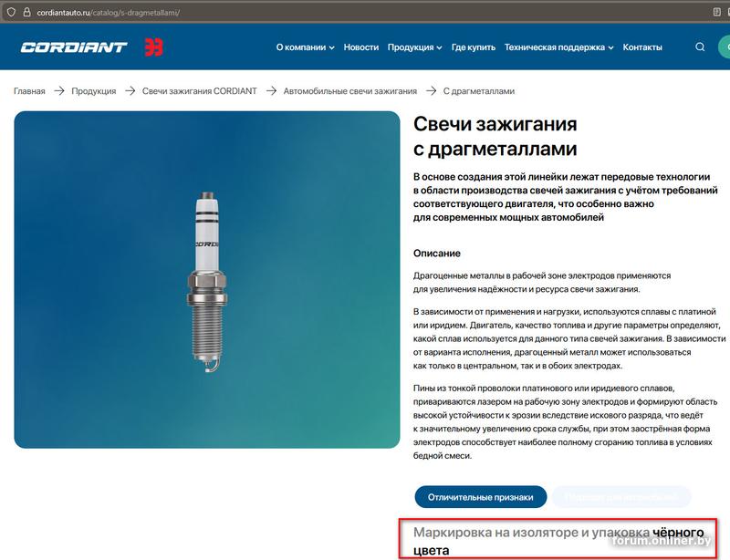
Task: Open Автомобильные свечи зажигания breadcrumb
Action: coord(350,91)
